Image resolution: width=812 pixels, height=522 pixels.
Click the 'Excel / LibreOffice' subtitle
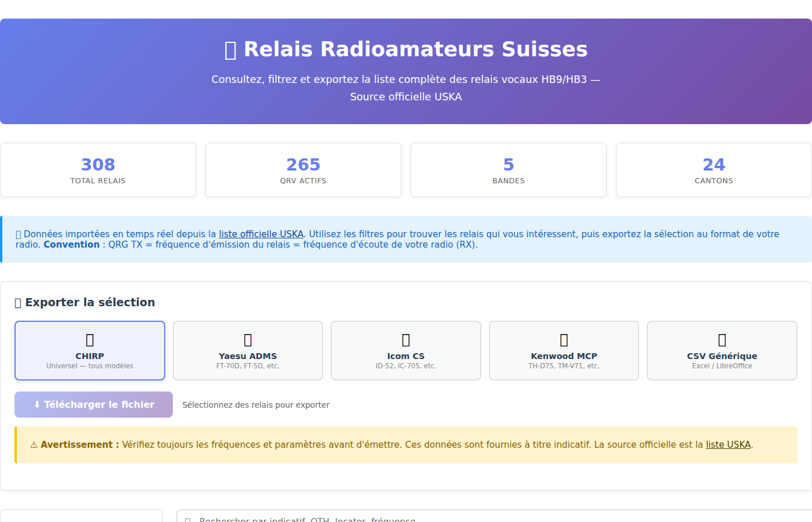(x=722, y=366)
